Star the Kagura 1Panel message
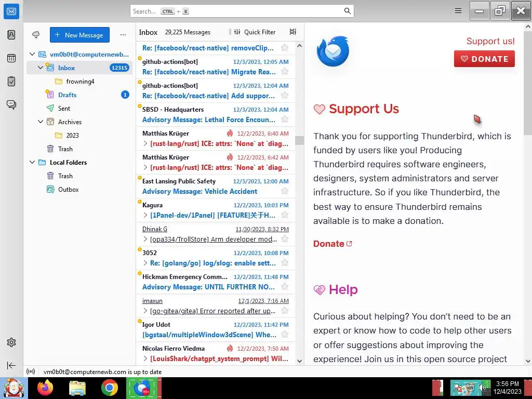The height and width of the screenshot is (399, 532). pyautogui.click(x=285, y=215)
